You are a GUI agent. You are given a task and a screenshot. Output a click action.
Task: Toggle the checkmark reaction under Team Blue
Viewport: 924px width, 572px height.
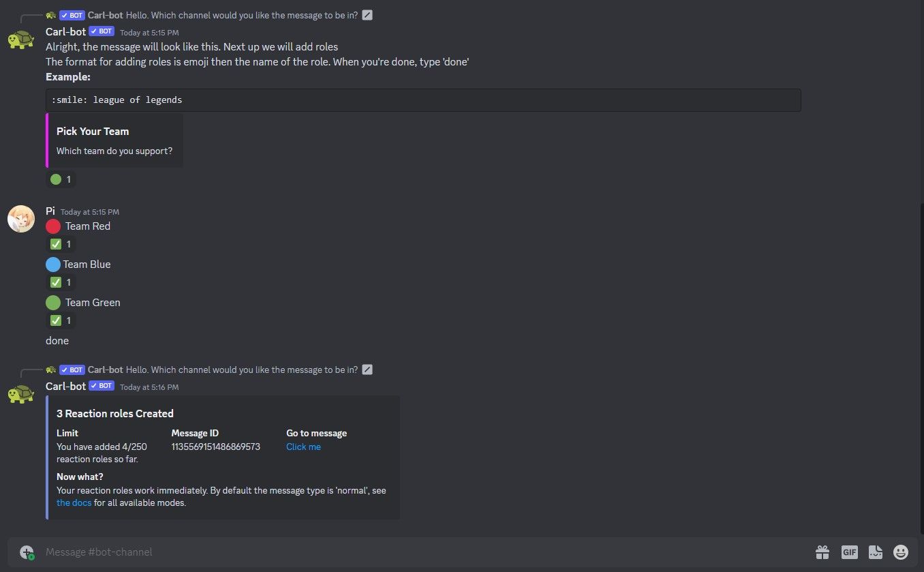60,282
